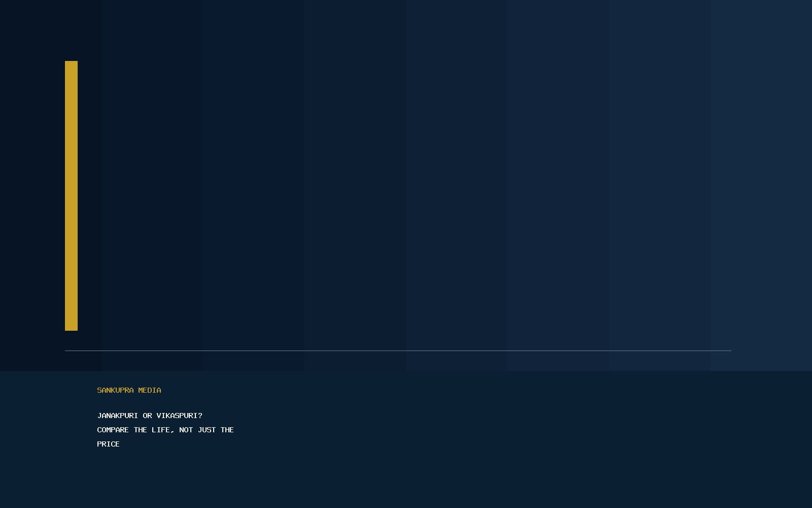Screen dimensions: 812x508
Task: Select the word JANAKPURI
Action: [x=117, y=416]
